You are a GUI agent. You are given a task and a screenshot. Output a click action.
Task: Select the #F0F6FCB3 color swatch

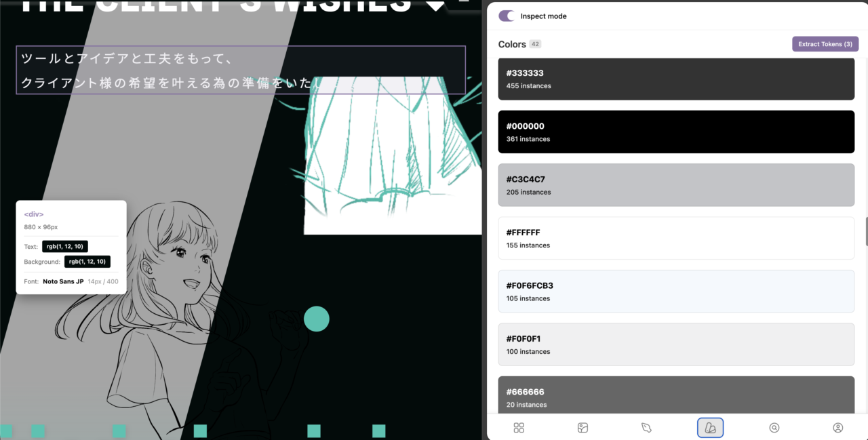coord(675,292)
